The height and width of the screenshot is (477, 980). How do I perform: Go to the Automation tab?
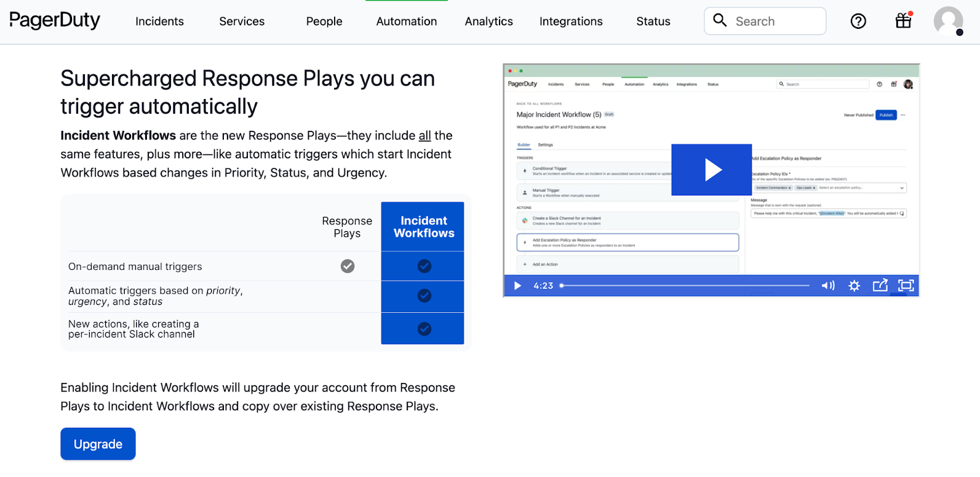pyautogui.click(x=406, y=22)
